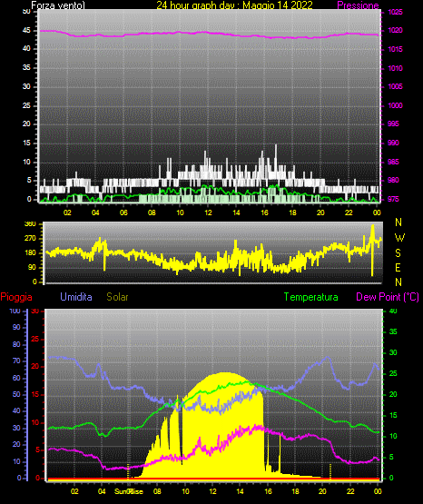Click pressure axis value 990
The image size is (423, 504).
393,143
